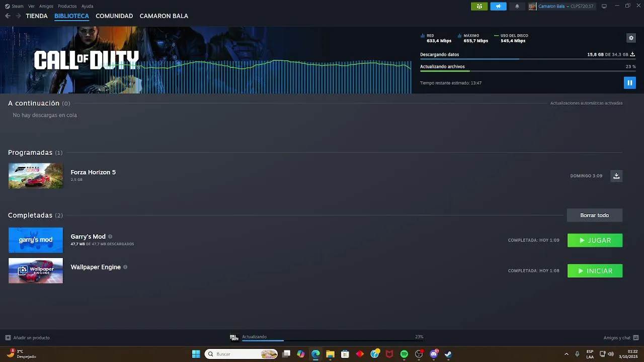Click Borrar todo button
644x362 pixels.
coord(595,215)
